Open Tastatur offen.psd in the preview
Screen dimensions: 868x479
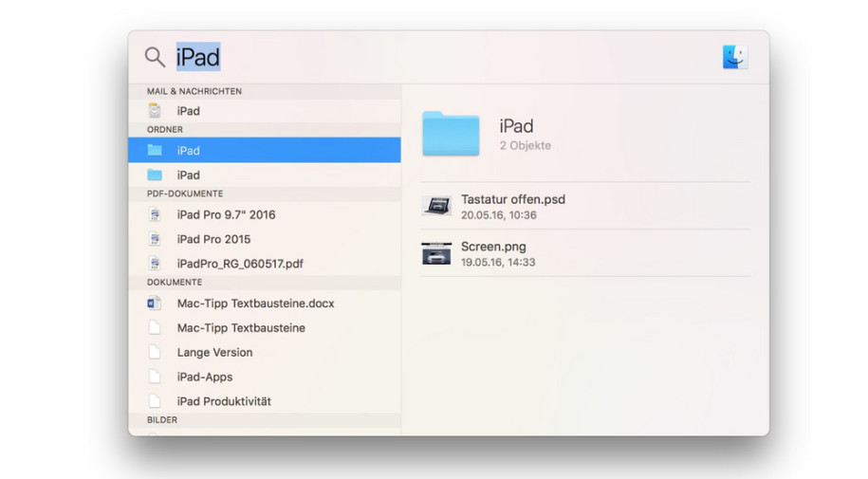(585, 206)
